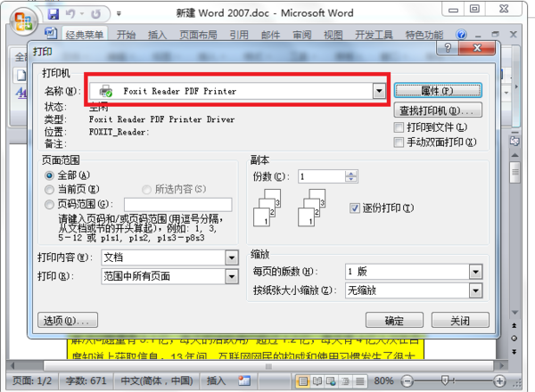Image resolution: width=535 pixels, height=392 pixels.
Task: Click next page double-arrow on scrollbar
Action: point(514,351)
